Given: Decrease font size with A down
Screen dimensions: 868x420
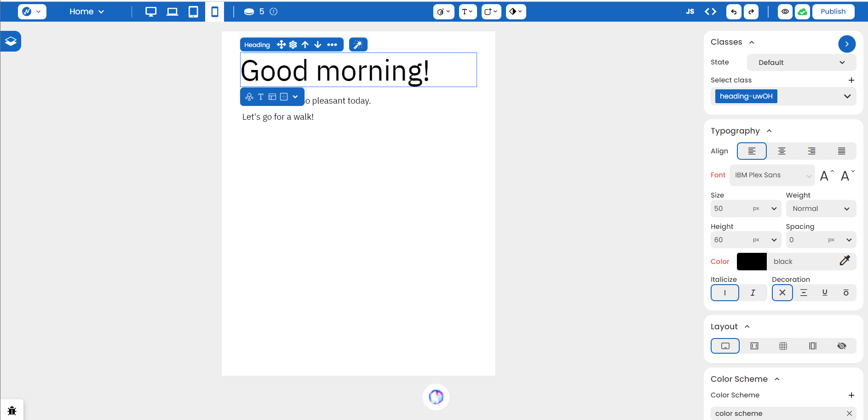Looking at the screenshot, I should (x=847, y=175).
